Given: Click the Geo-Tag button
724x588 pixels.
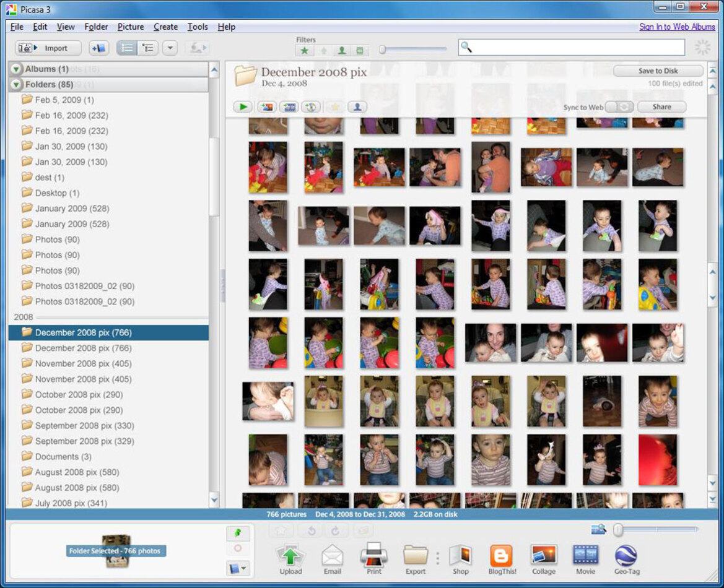Looking at the screenshot, I should click(x=627, y=560).
